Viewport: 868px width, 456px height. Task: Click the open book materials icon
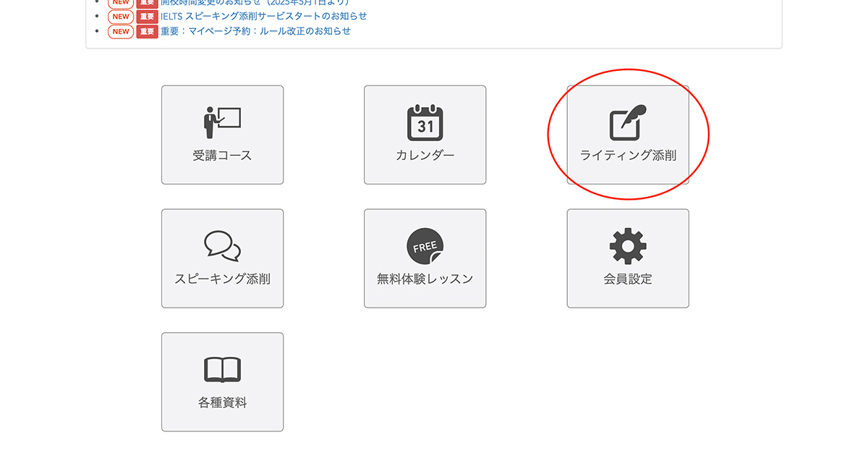tap(222, 370)
